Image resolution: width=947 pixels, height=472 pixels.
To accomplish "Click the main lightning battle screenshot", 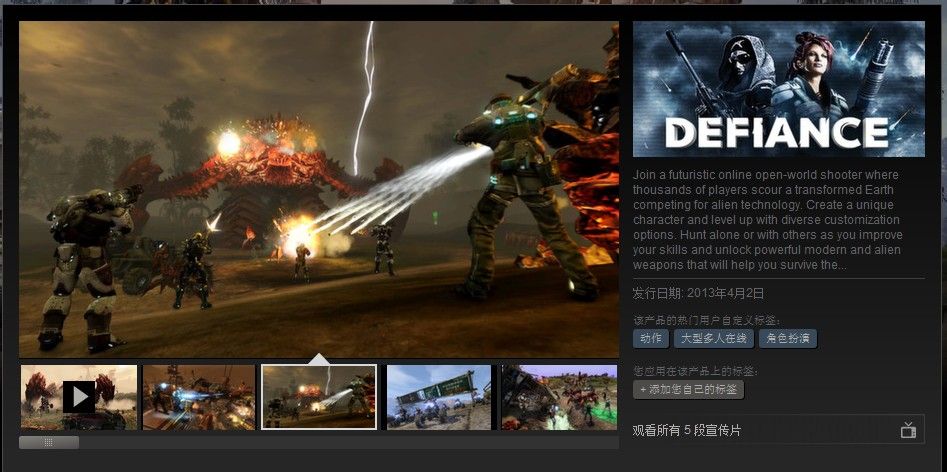I will click(x=319, y=190).
